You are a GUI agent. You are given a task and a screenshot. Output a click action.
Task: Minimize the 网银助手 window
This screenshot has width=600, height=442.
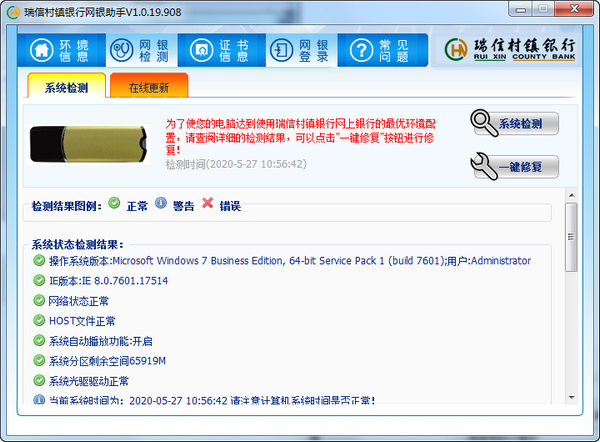click(x=520, y=10)
